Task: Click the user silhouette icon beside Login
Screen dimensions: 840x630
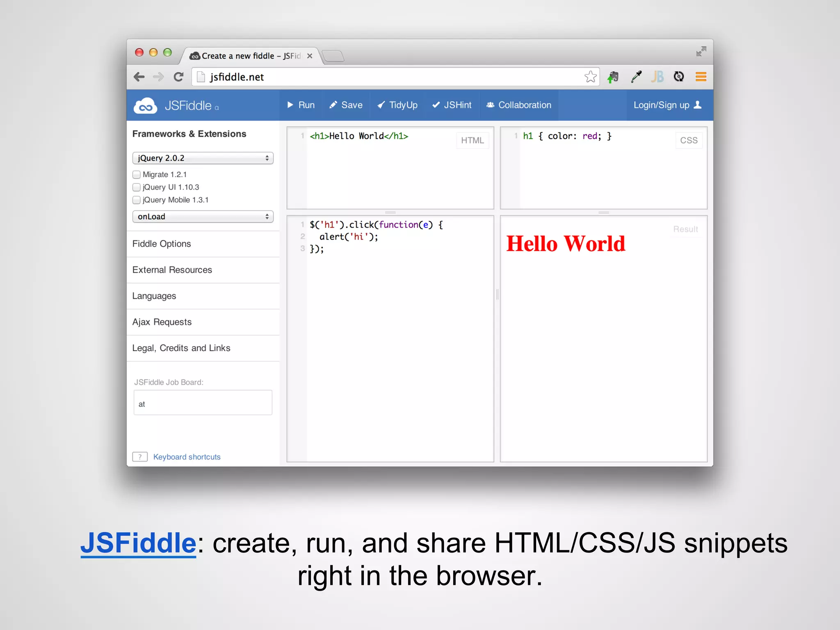Action: pyautogui.click(x=698, y=105)
